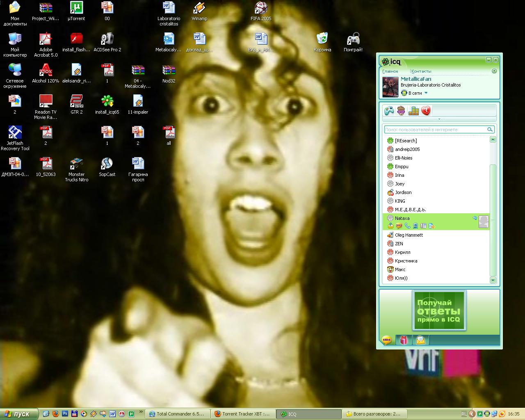Viewport: 525px width, 420px height.
Task: Click the gift box icon in ICQ
Action: point(404,340)
